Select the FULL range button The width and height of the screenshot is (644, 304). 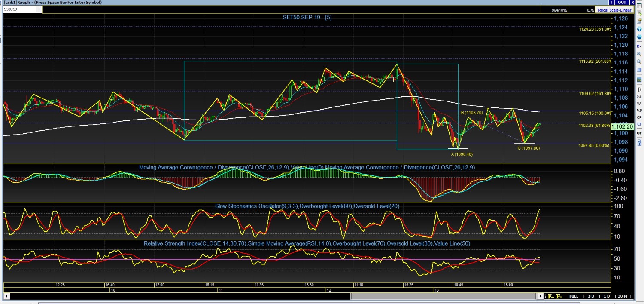[x=574, y=296]
